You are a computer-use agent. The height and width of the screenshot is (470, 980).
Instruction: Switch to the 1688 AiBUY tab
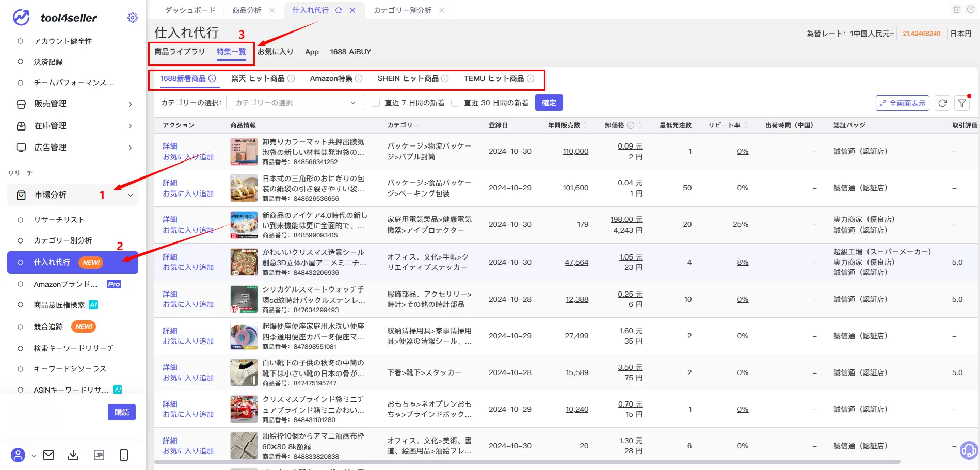point(350,52)
